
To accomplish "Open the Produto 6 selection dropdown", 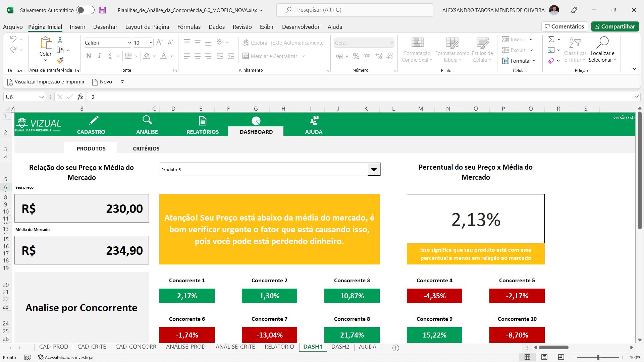I will point(373,170).
